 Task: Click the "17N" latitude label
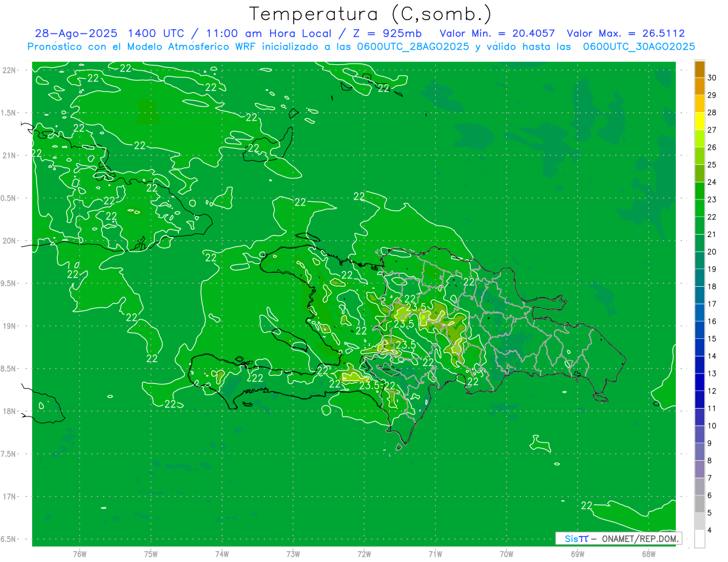click(10, 497)
